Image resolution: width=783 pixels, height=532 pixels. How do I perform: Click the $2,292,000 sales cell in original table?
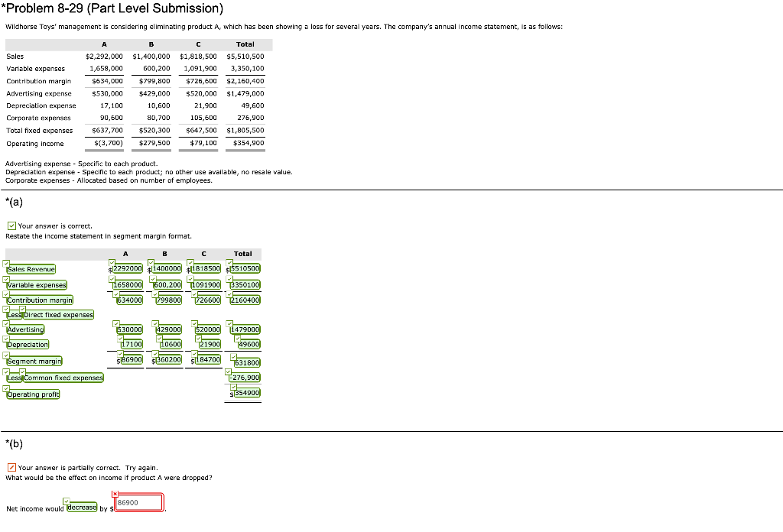[104, 57]
